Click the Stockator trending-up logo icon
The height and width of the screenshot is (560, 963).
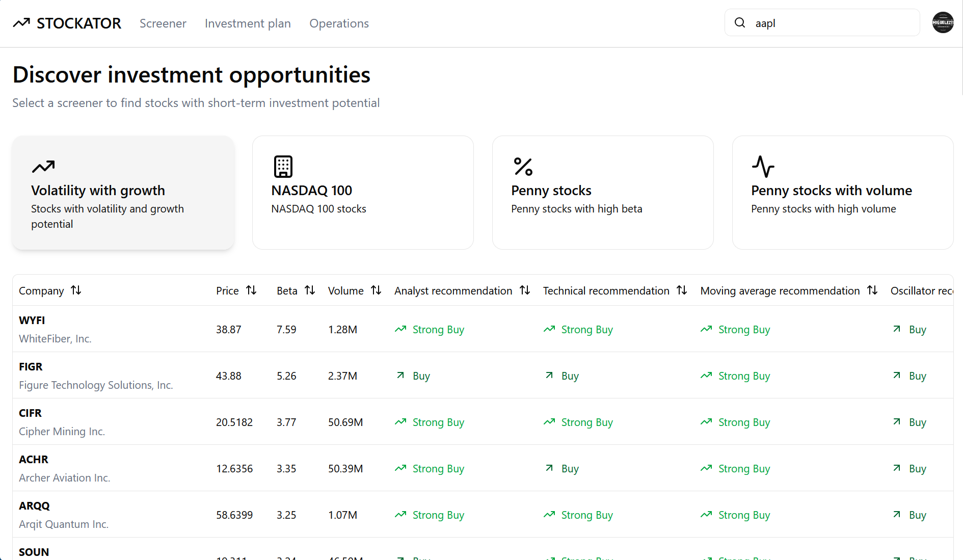point(21,23)
